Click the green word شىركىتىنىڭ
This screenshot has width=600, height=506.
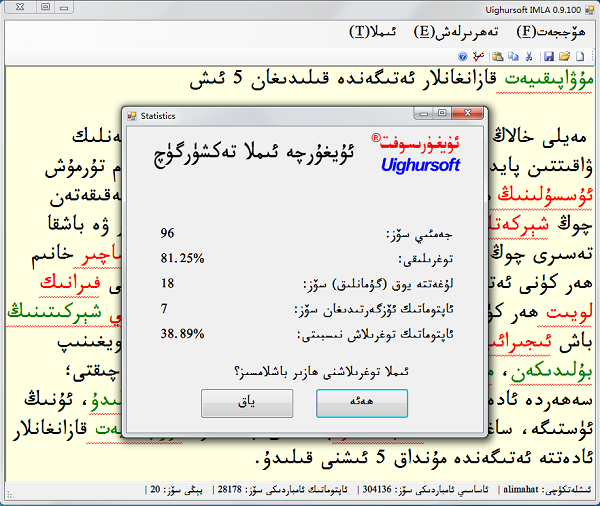point(54,313)
